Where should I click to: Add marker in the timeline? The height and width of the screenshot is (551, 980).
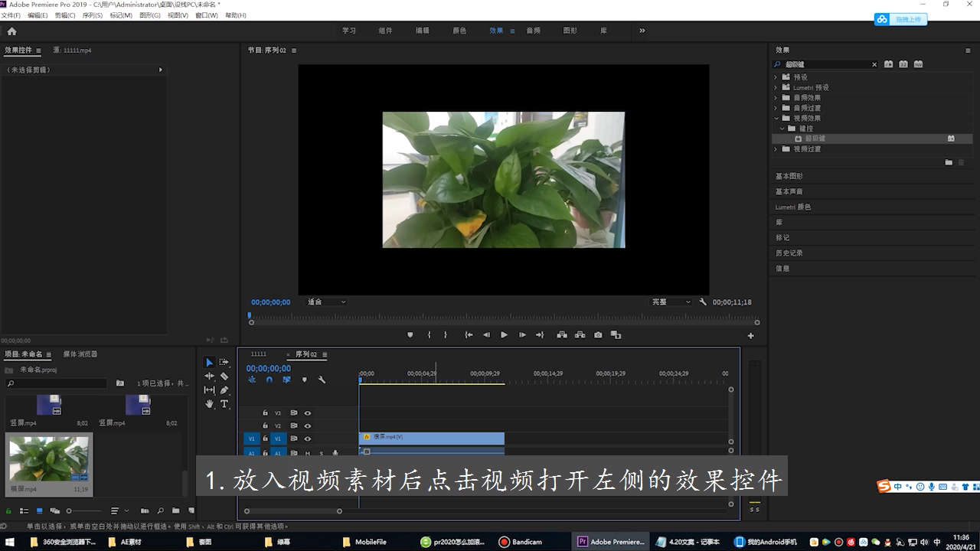(x=304, y=380)
